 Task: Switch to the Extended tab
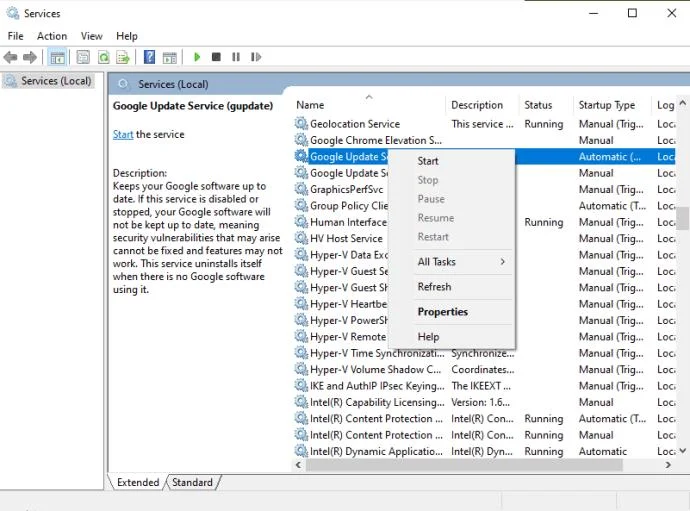tap(138, 482)
